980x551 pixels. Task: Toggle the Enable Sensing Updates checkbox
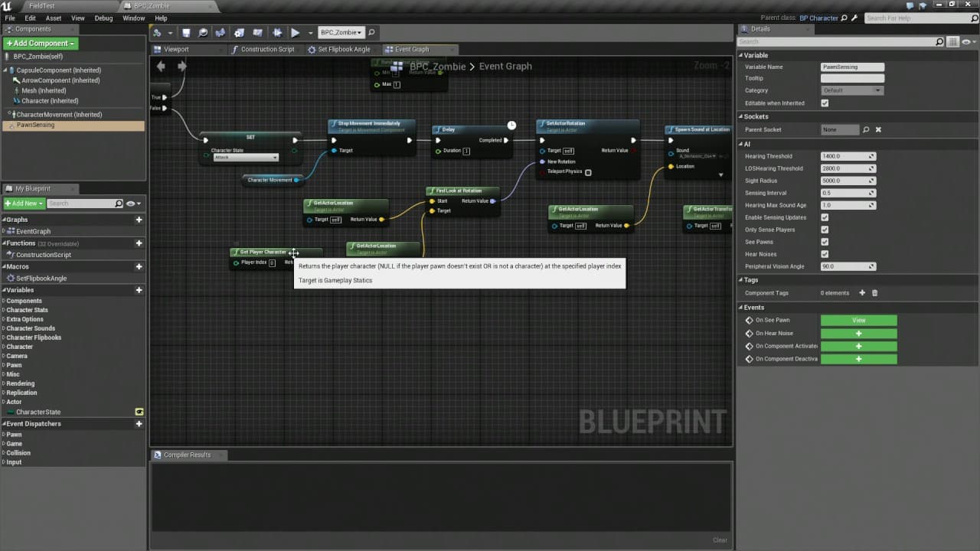(825, 217)
